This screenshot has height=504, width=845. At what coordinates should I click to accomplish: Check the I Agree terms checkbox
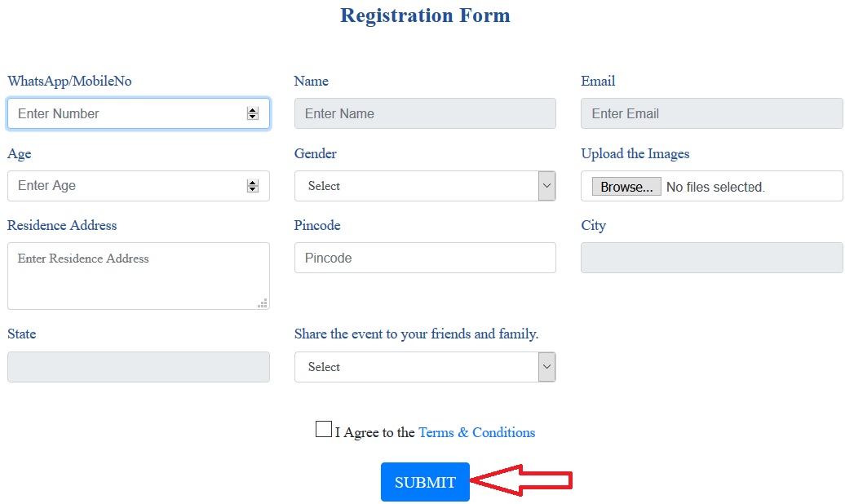[324, 430]
